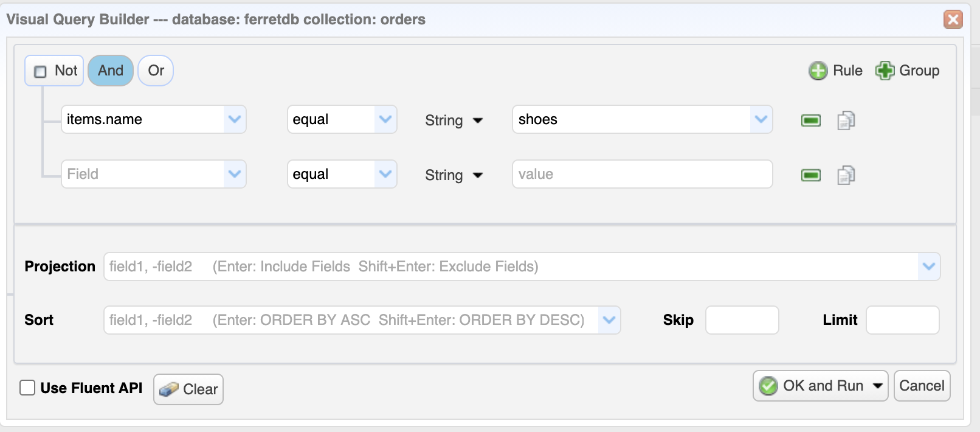
Task: Open the String type selector
Action: pos(454,120)
